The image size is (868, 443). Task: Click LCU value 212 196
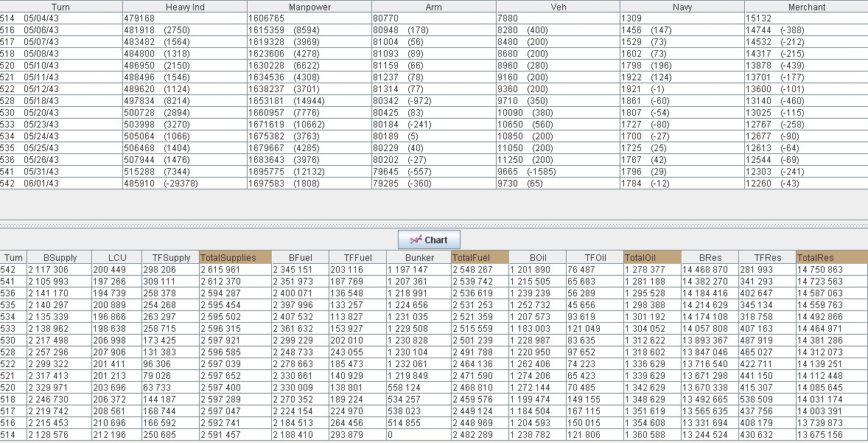tap(117, 435)
